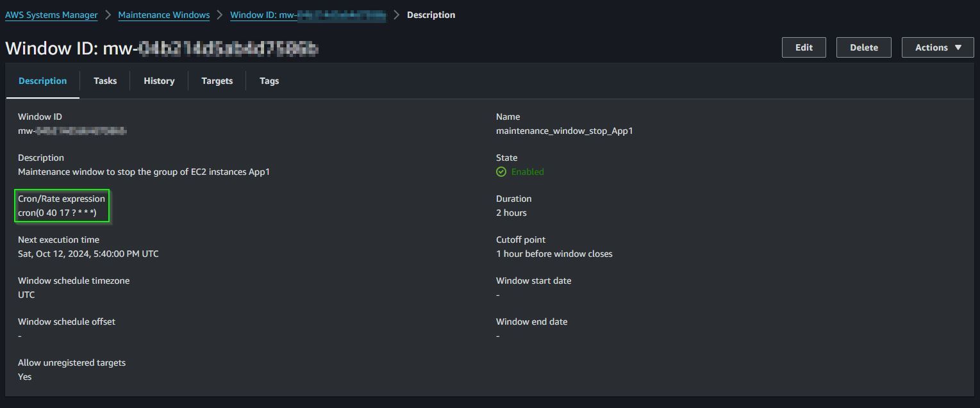980x408 pixels.
Task: Click breadcrumb chevron before Description
Action: [397, 15]
